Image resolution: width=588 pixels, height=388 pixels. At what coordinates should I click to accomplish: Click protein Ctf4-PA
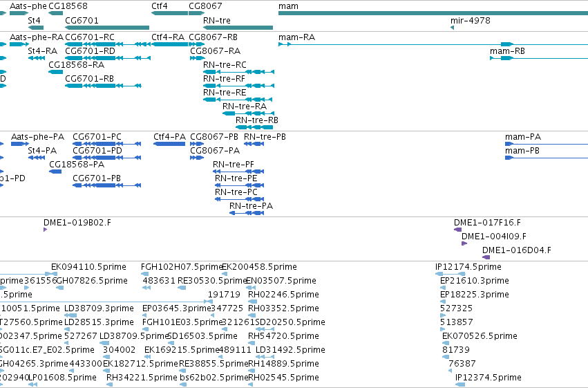pos(169,144)
